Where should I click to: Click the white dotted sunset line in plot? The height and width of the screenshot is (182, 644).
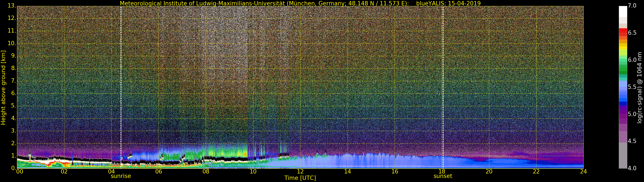[x=443, y=87]
